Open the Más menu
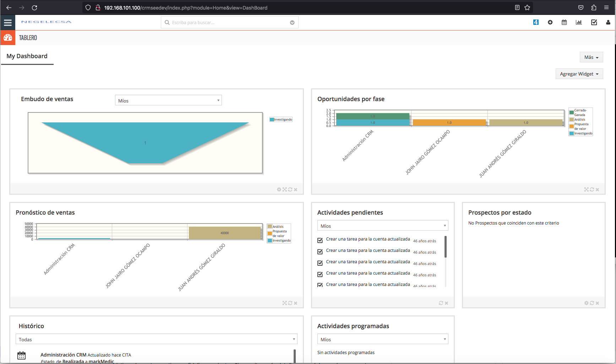Image resolution: width=616 pixels, height=364 pixels. [591, 57]
